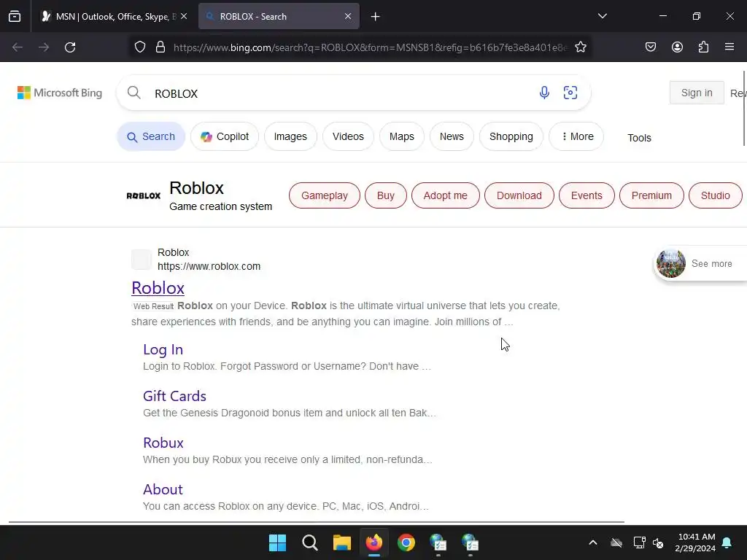Open Firefox application hamburger menu
747x560 pixels.
pyautogui.click(x=729, y=47)
